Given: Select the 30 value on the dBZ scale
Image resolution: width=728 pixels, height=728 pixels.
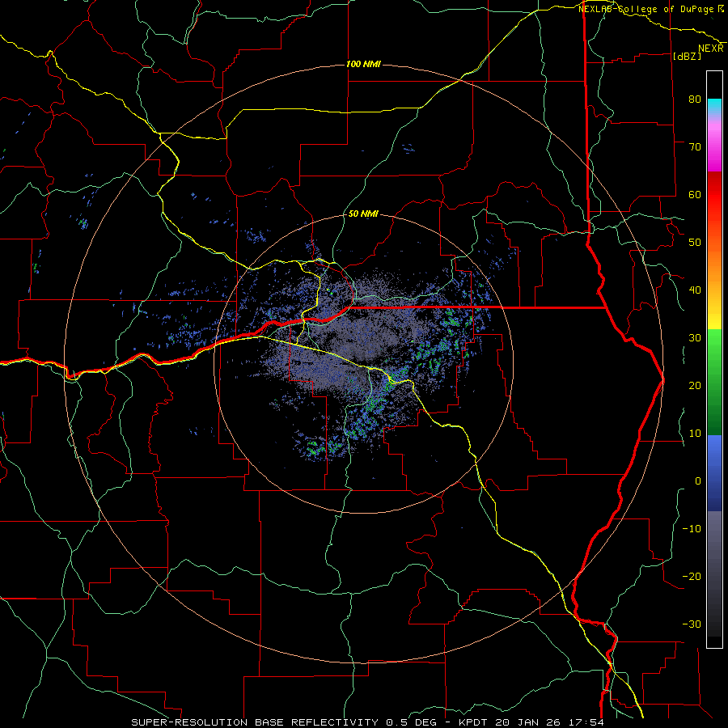Looking at the screenshot, I should [x=695, y=338].
